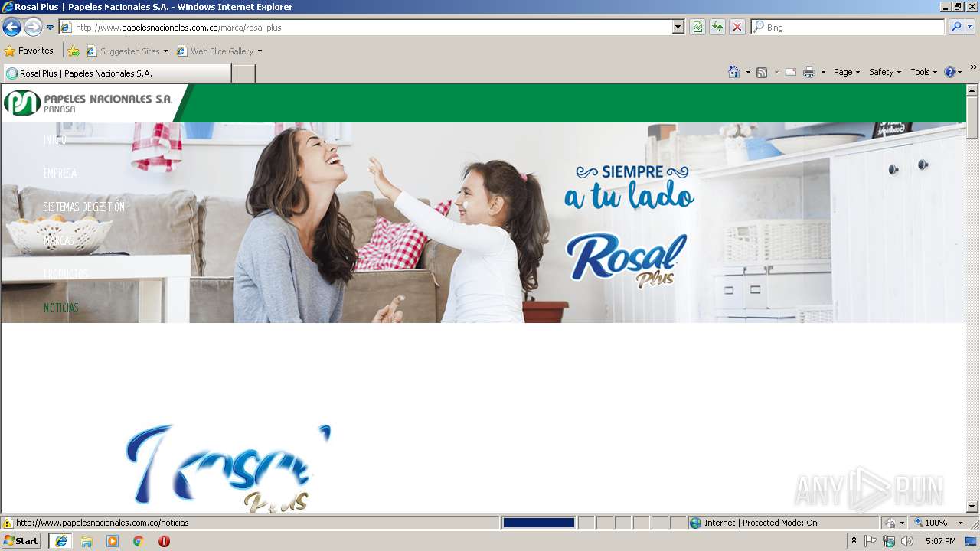Click the status bar warning icon
Viewport: 980px width, 551px height.
(x=8, y=523)
